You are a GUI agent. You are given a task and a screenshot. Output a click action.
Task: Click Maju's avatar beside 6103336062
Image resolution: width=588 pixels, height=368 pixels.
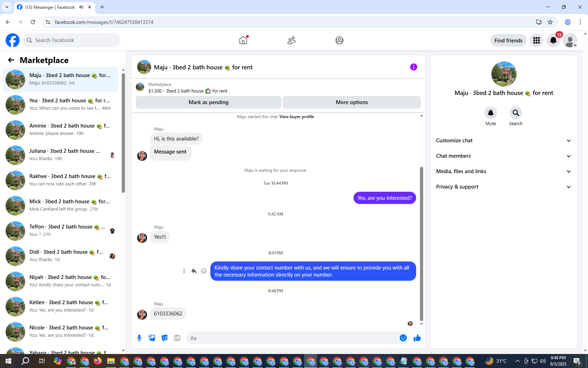click(x=142, y=314)
